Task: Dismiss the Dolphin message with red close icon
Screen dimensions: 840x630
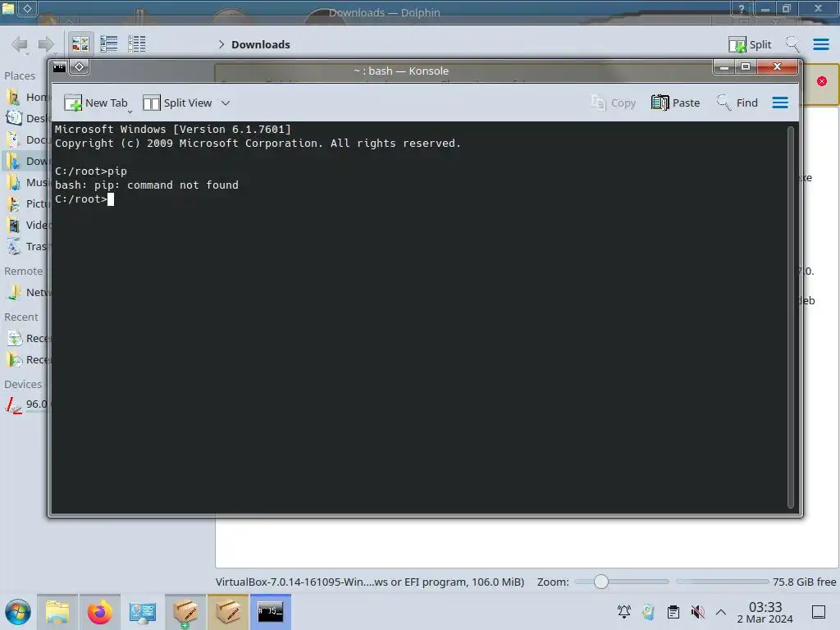Action: (822, 81)
